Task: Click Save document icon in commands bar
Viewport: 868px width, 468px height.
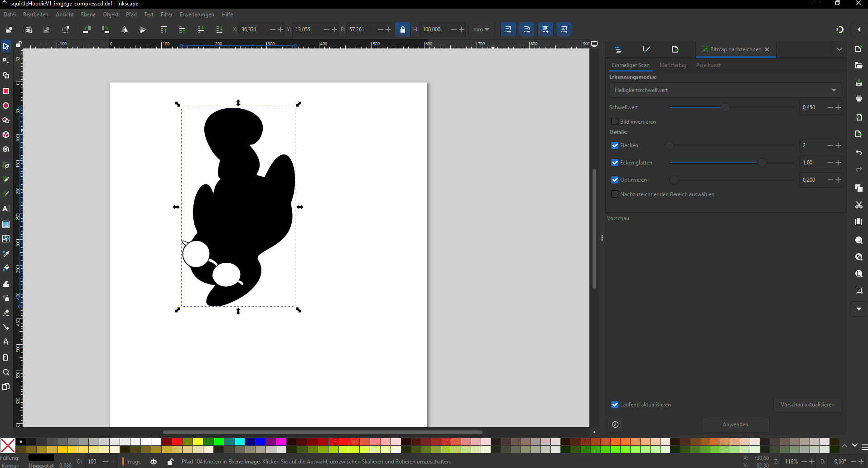Action: [x=858, y=82]
